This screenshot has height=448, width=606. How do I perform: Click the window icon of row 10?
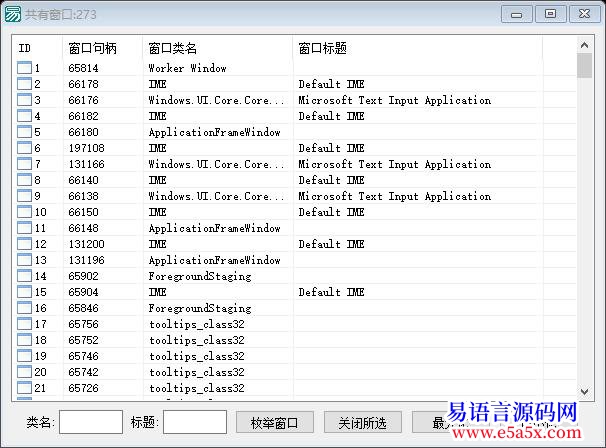[x=24, y=212]
